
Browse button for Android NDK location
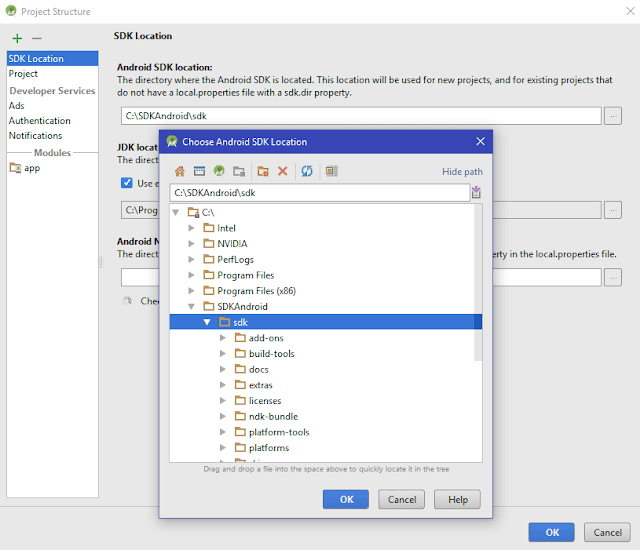tap(613, 277)
